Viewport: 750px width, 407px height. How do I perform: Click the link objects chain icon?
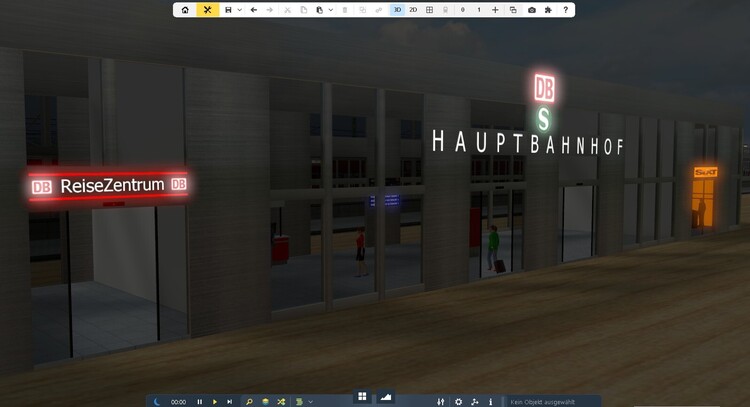click(x=379, y=10)
